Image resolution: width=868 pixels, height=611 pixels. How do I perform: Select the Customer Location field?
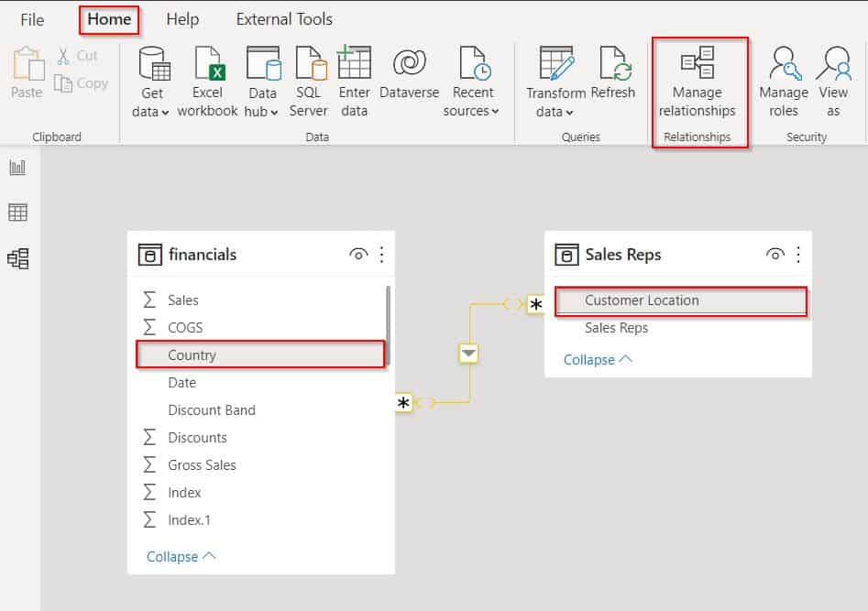click(681, 300)
